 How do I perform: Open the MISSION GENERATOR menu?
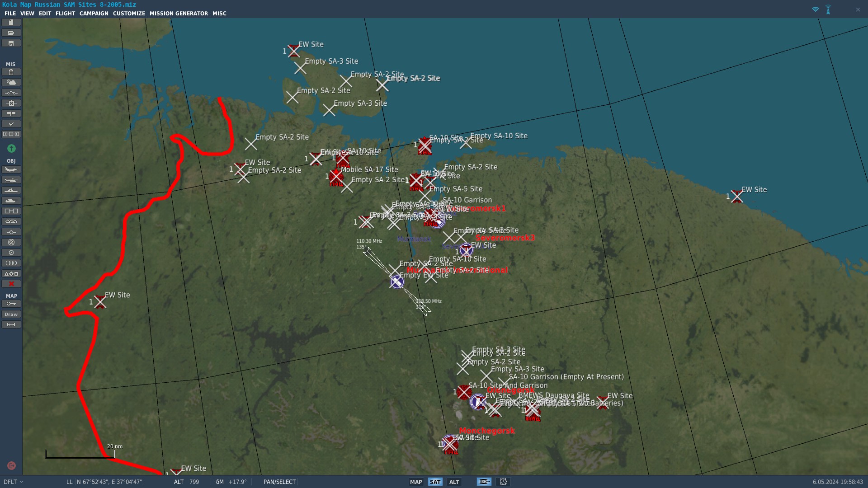179,14
